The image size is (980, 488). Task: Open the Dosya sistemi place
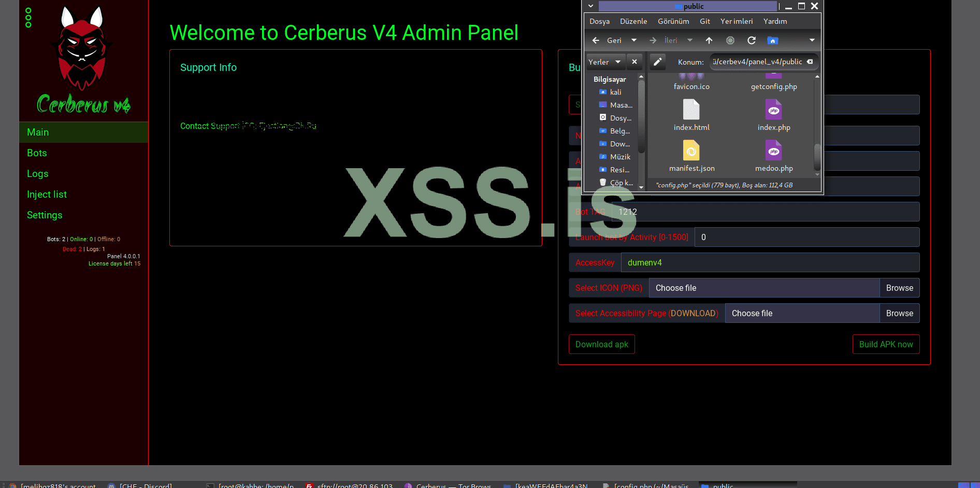[615, 118]
